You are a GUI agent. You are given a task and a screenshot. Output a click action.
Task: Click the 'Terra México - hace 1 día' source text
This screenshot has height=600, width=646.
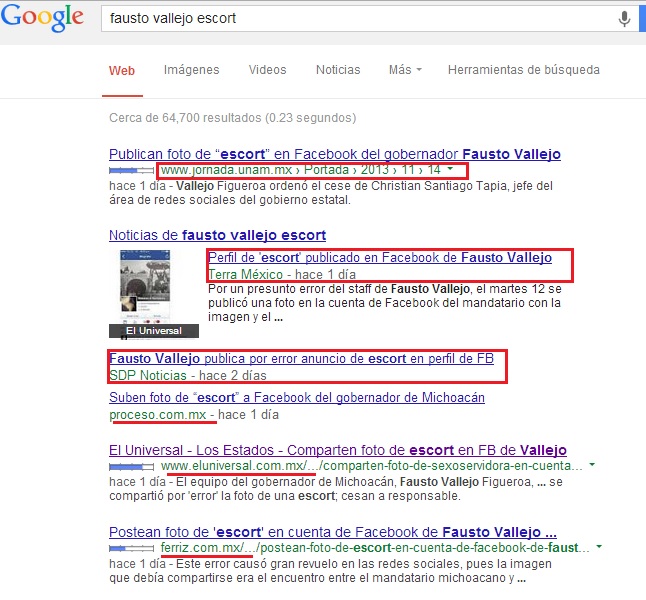pos(282,274)
